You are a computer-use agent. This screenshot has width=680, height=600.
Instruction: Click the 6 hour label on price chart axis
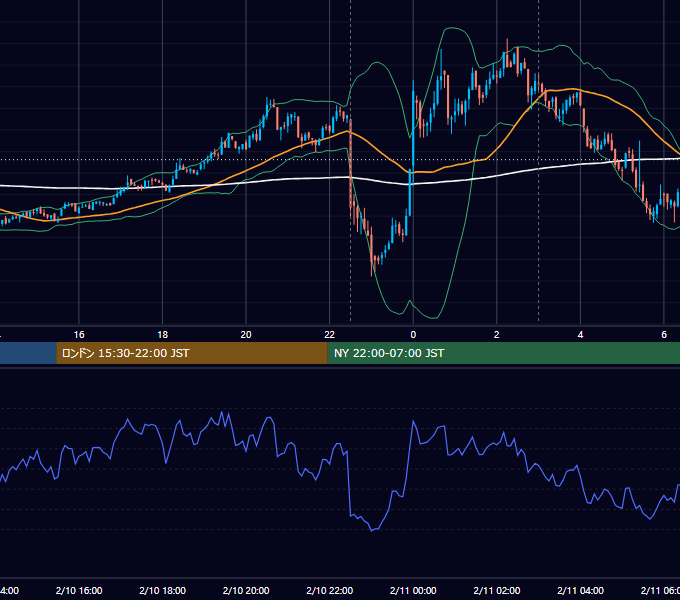pyautogui.click(x=664, y=335)
